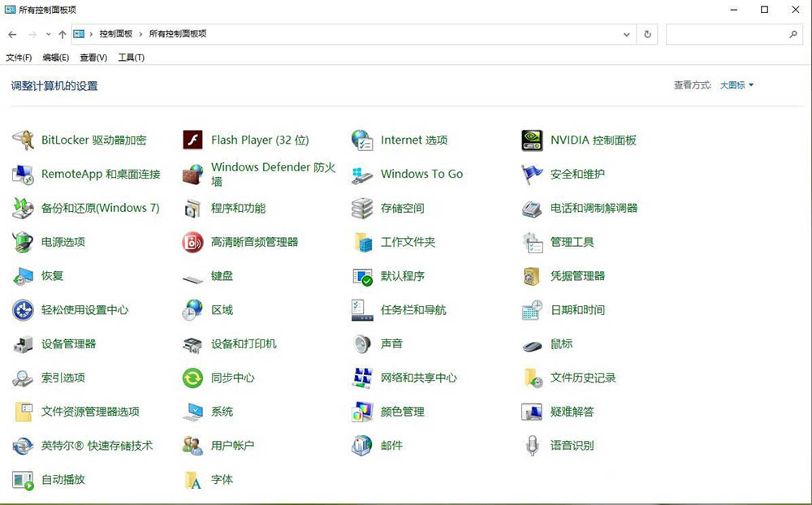This screenshot has height=505, width=812.
Task: Click the 区域 globe and clock icon
Action: 192,309
